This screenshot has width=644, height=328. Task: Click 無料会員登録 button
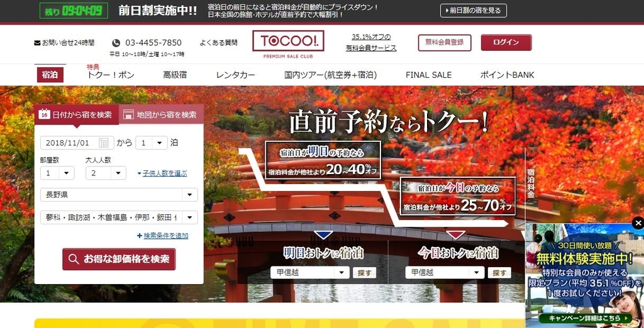coord(445,42)
